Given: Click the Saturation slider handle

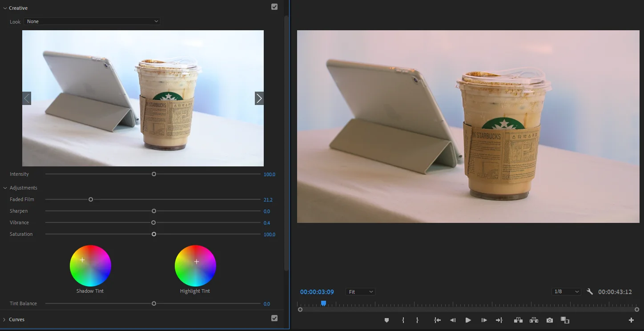Looking at the screenshot, I should point(154,234).
